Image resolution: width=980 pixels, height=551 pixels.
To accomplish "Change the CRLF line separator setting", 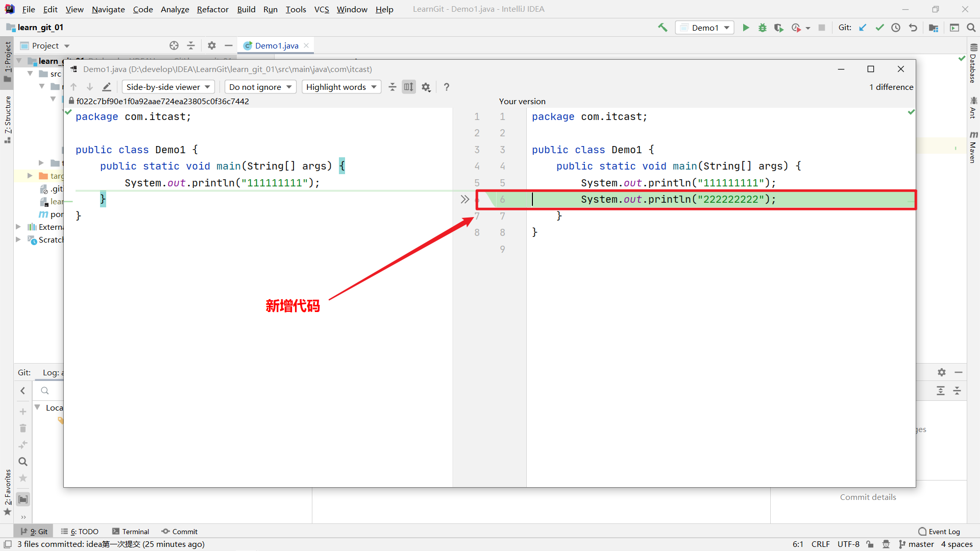I will 821,544.
